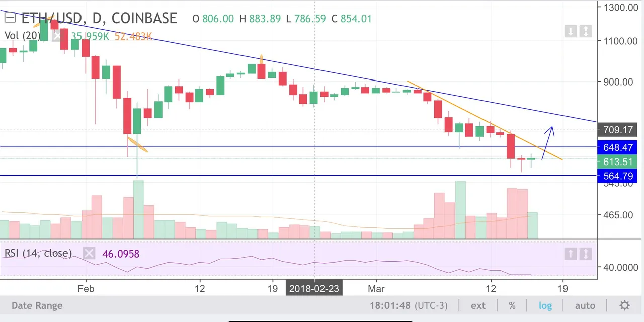Select the RSI (14, close) indicator label
Image resolution: width=644 pixels, height=322 pixels.
(38, 253)
